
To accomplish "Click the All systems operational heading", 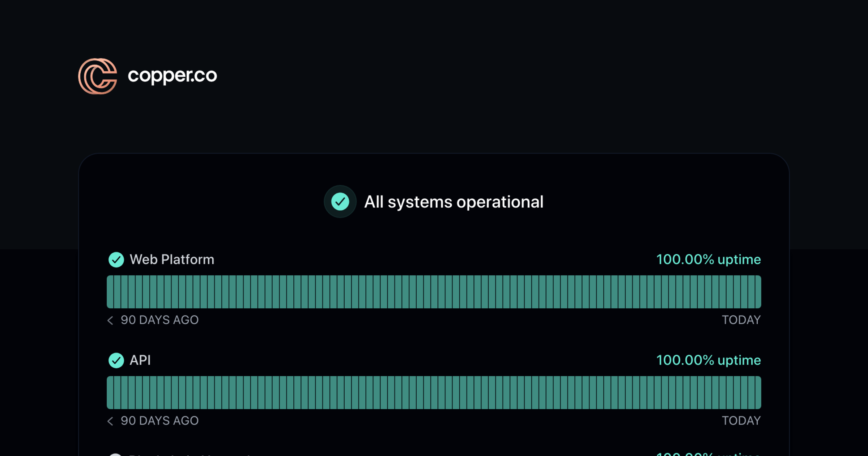I will click(x=454, y=202).
